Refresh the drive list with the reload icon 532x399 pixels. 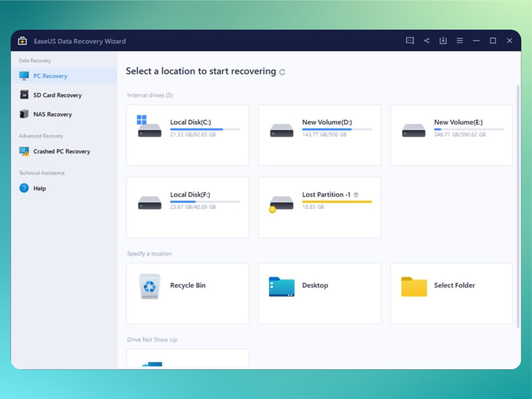tap(282, 72)
